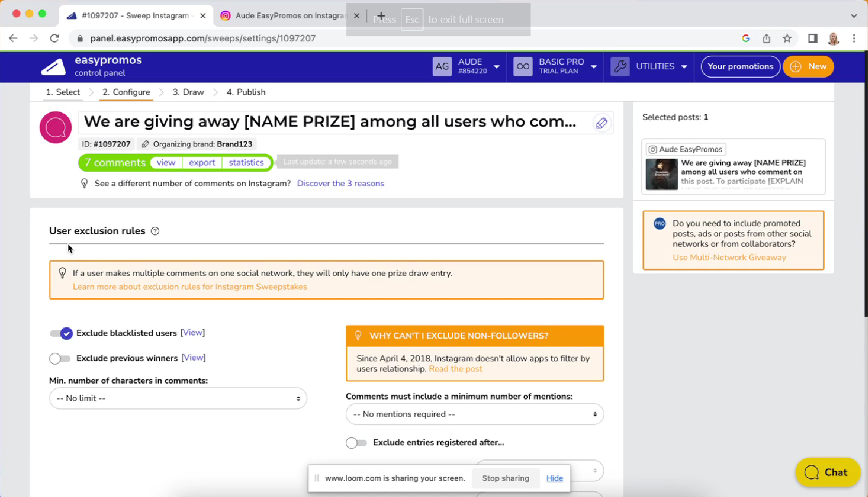Enable the Exclude previous winners toggle

click(x=60, y=358)
